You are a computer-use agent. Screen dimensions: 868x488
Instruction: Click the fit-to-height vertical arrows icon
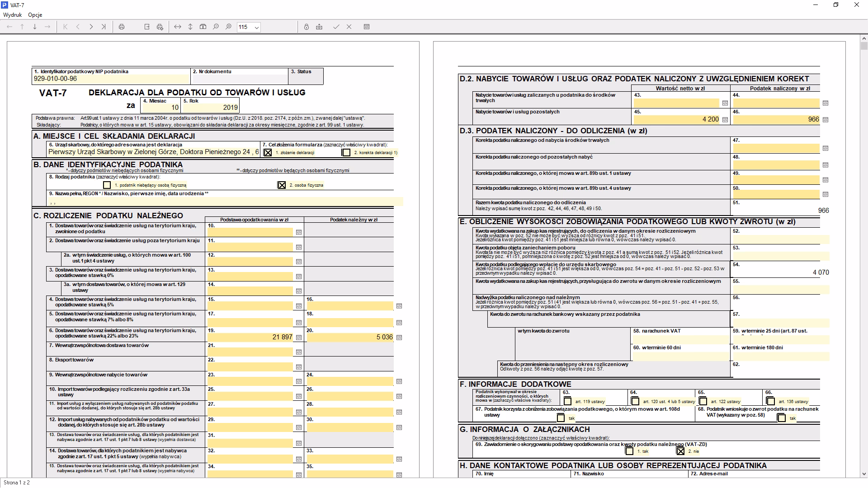190,27
